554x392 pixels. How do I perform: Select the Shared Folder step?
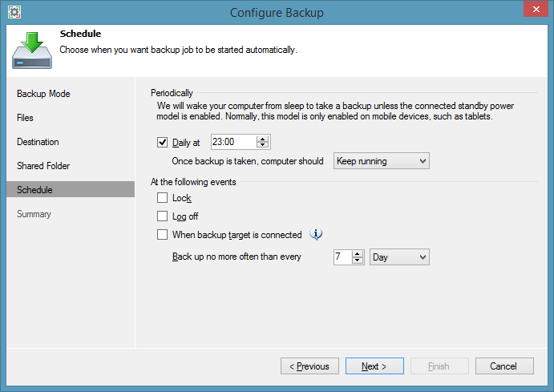[x=43, y=166]
